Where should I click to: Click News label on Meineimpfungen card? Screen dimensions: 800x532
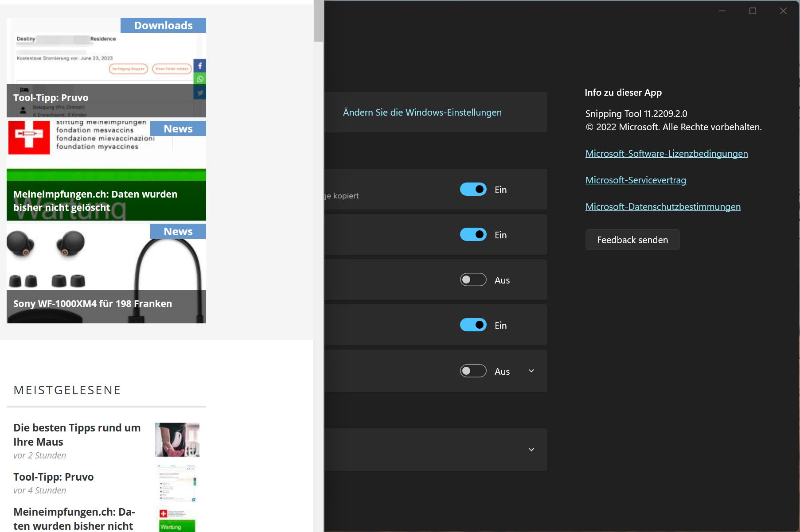click(178, 128)
